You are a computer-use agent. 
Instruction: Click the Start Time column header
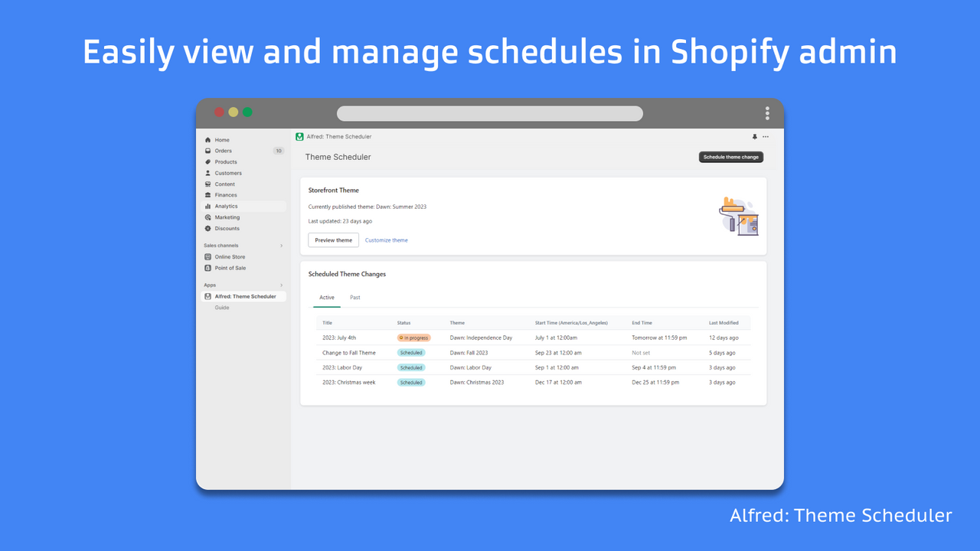pos(571,323)
